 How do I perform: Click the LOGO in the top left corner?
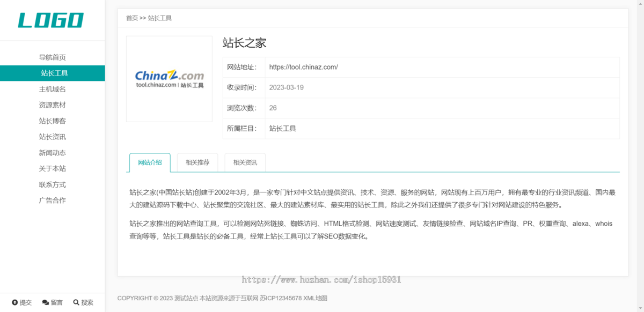50,20
